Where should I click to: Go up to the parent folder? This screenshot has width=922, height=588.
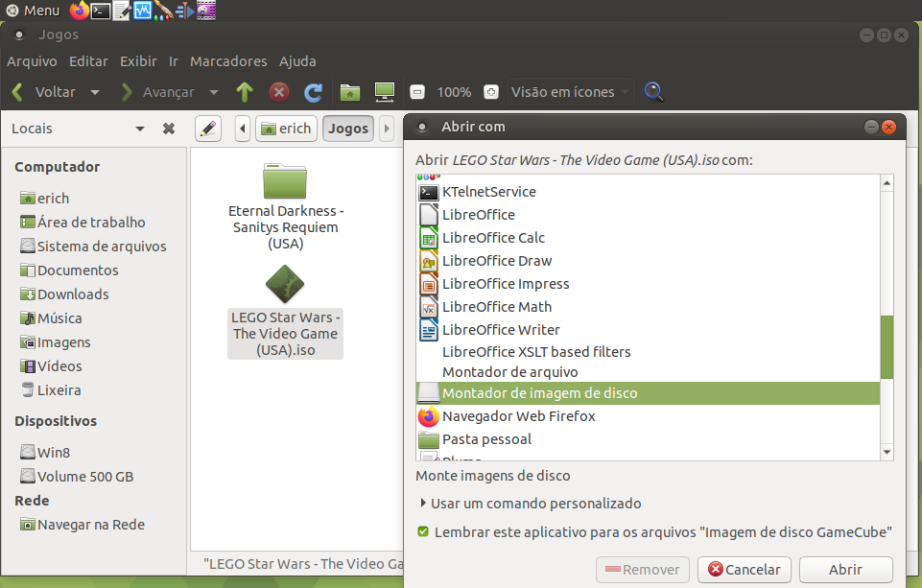click(245, 92)
